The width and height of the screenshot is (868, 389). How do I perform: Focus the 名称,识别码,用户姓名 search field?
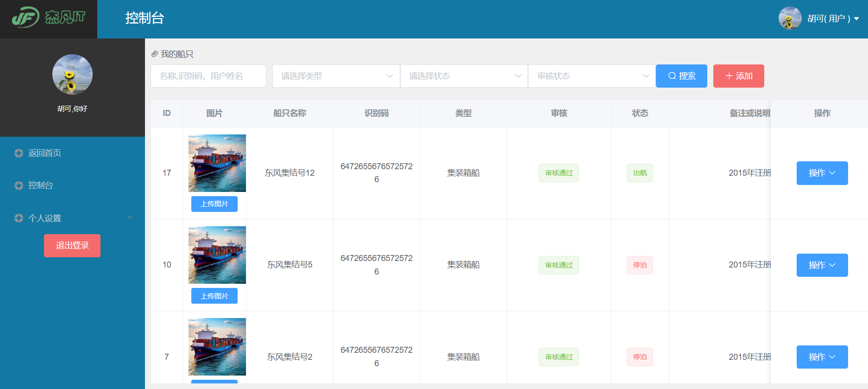pyautogui.click(x=208, y=76)
